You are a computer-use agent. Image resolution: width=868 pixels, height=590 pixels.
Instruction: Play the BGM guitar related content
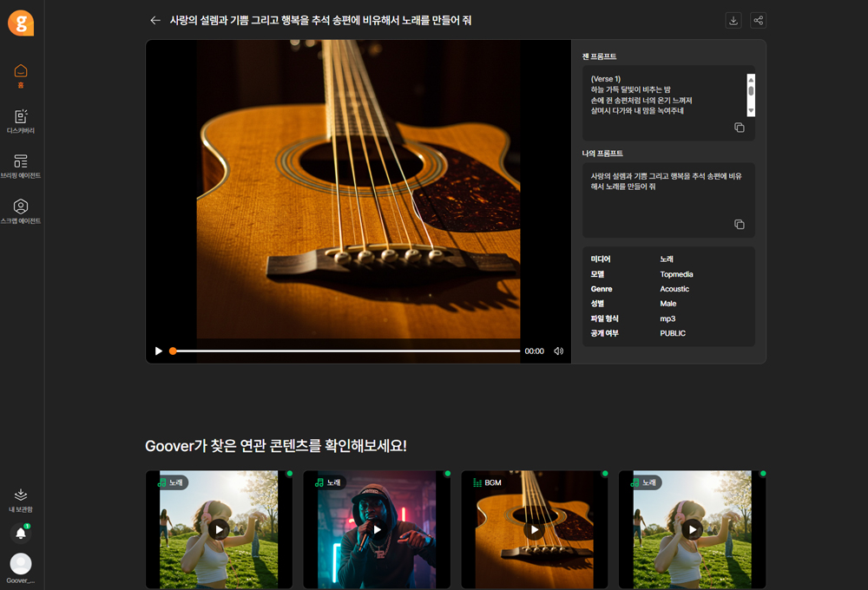(535, 529)
